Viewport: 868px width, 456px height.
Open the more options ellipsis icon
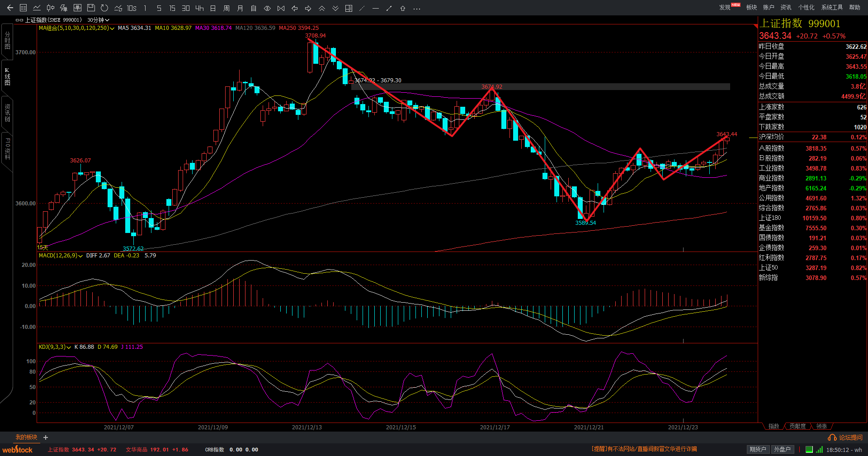pos(417,8)
